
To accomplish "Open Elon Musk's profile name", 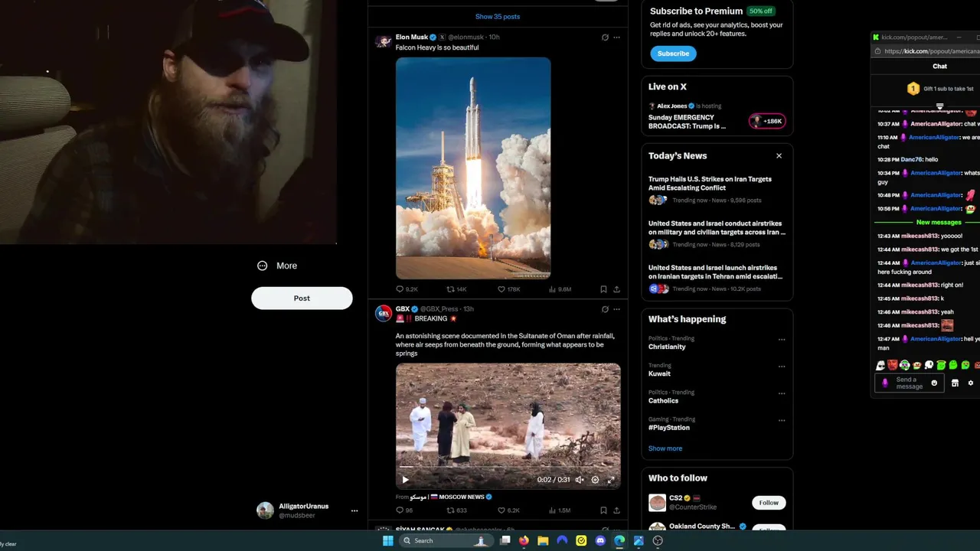I will 412,37.
